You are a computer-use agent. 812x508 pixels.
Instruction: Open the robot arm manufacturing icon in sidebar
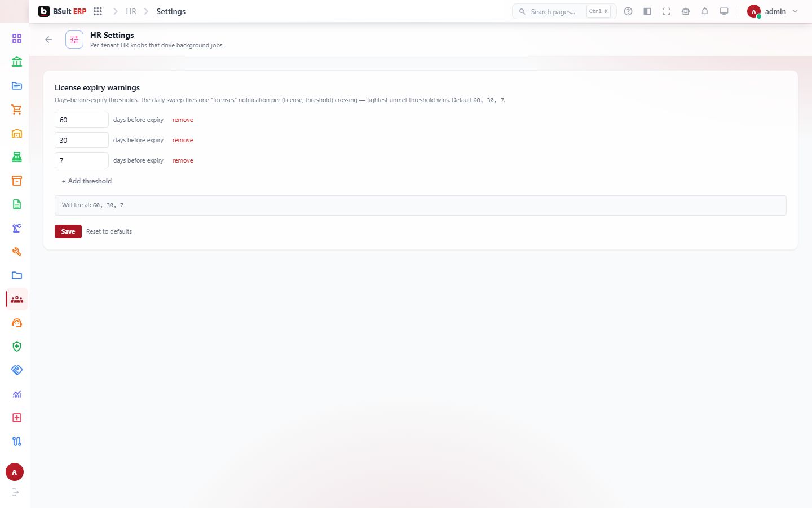tap(17, 228)
